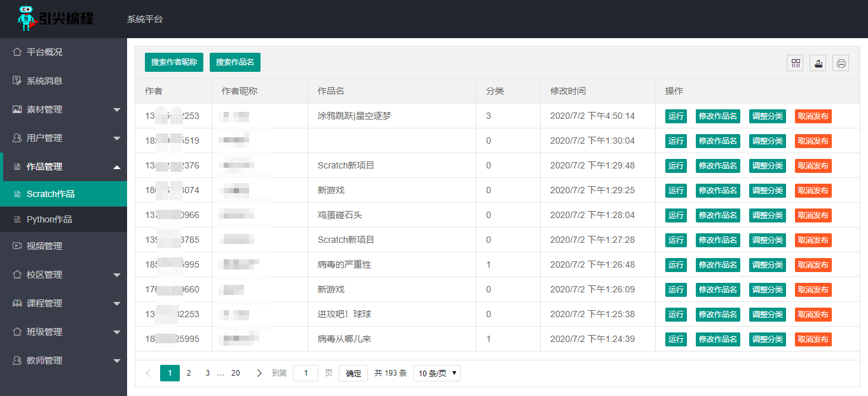Go to page 20 in pagination
868x396 pixels.
click(236, 373)
